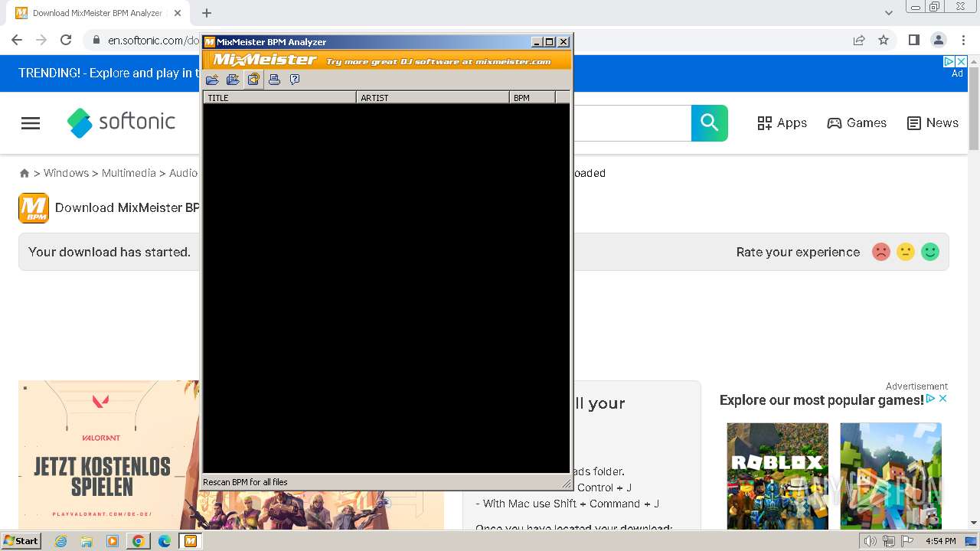This screenshot has height=551, width=980.
Task: Go to Multimedia breadcrumb link
Action: click(129, 173)
